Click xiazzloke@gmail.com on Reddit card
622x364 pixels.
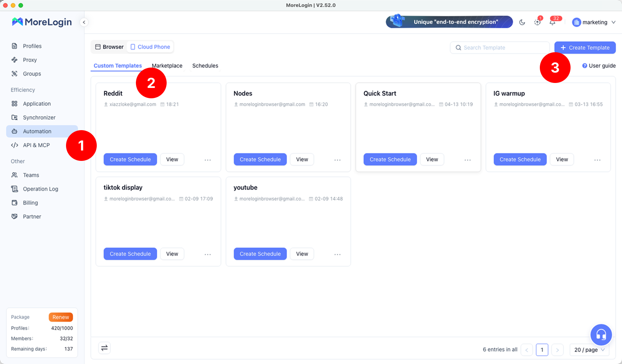point(133,104)
